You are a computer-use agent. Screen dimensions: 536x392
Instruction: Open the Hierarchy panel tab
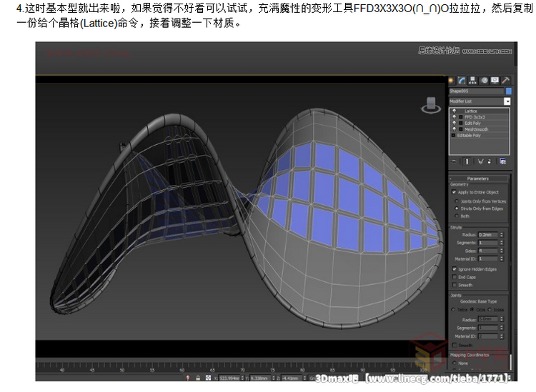pos(473,80)
